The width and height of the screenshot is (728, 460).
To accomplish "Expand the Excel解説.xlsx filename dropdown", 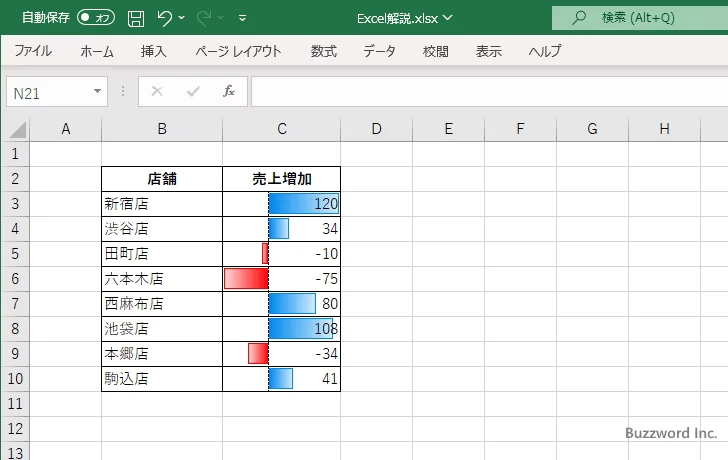I will tap(448, 18).
